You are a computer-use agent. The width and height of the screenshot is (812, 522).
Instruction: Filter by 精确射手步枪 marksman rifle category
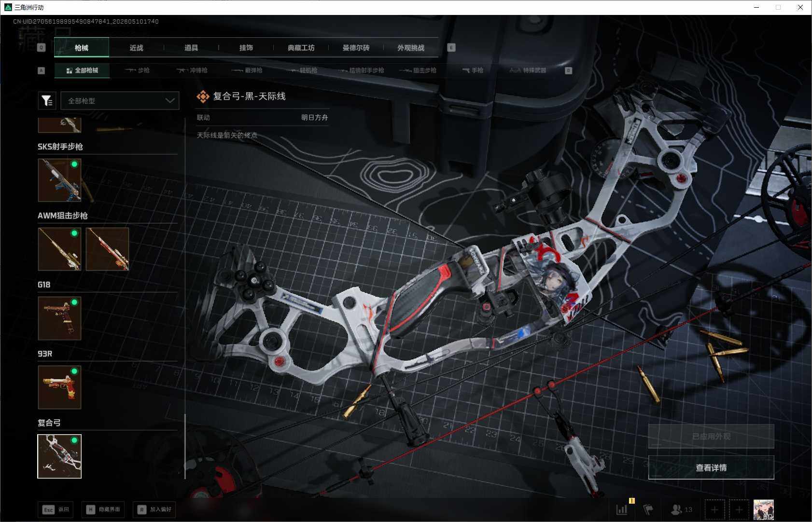pyautogui.click(x=361, y=70)
